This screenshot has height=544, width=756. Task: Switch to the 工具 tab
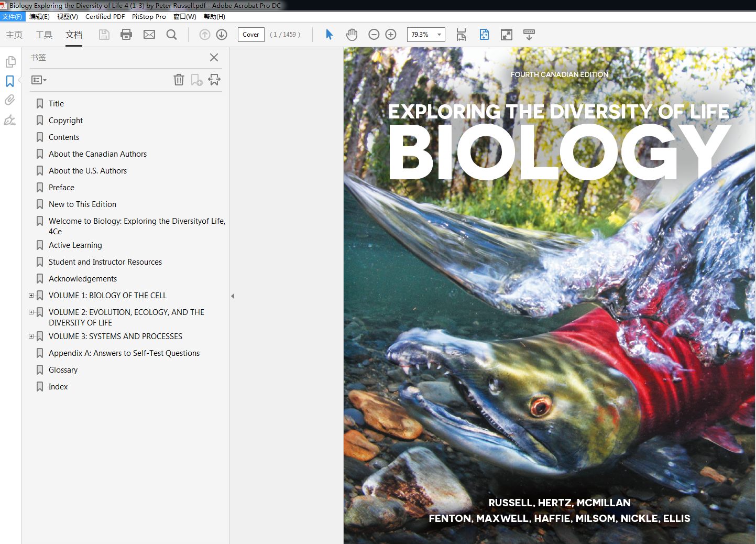coord(44,35)
